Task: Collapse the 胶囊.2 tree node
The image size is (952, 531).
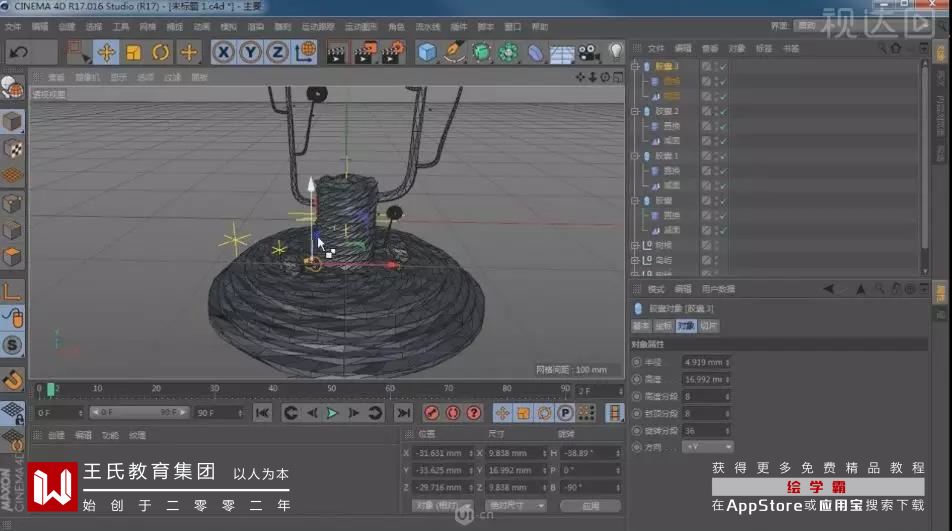Action: point(636,111)
